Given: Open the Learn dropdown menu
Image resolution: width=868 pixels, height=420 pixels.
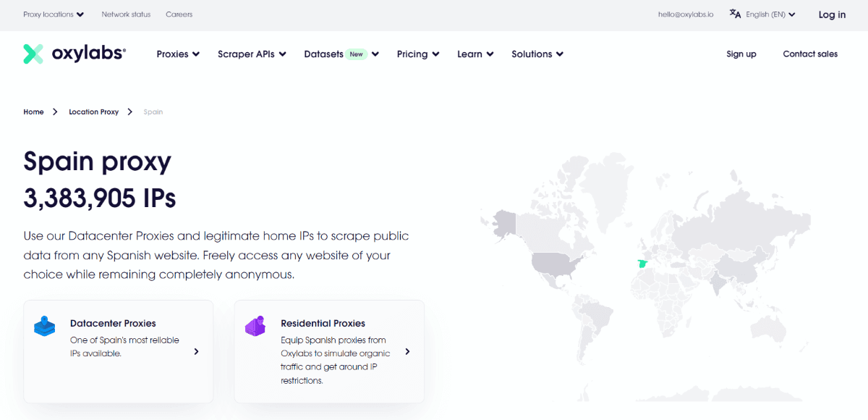Looking at the screenshot, I should tap(475, 54).
